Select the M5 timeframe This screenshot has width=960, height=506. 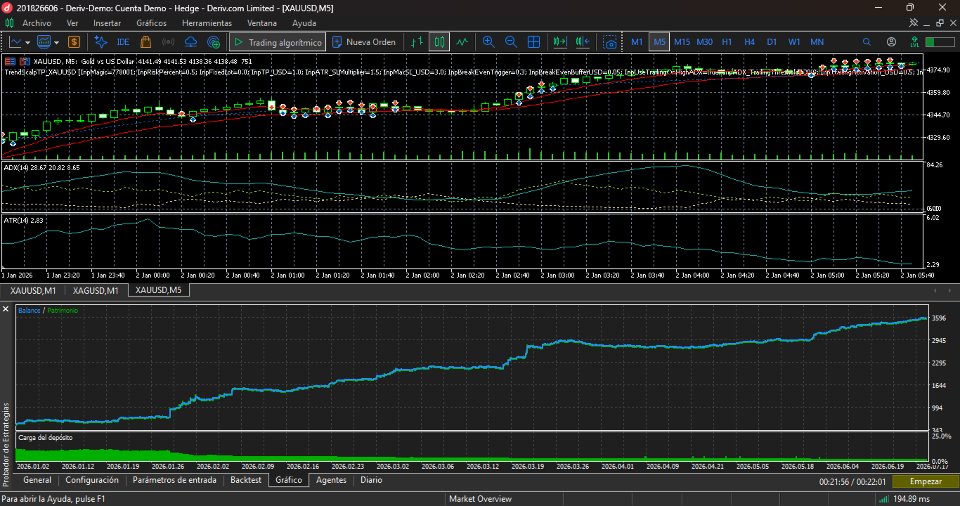pyautogui.click(x=659, y=42)
